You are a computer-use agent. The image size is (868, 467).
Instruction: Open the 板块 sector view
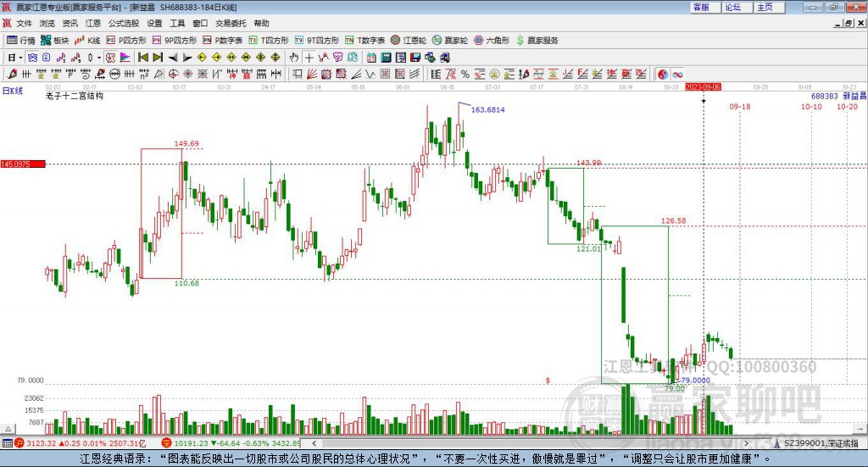(55, 41)
